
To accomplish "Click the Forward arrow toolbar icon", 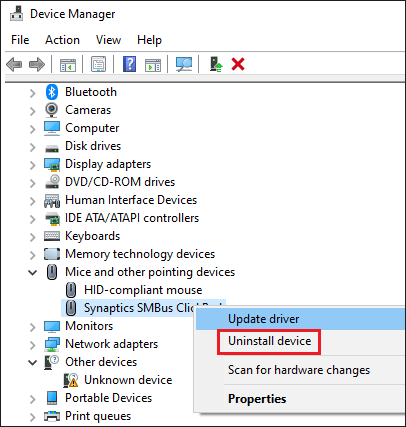I will (37, 64).
